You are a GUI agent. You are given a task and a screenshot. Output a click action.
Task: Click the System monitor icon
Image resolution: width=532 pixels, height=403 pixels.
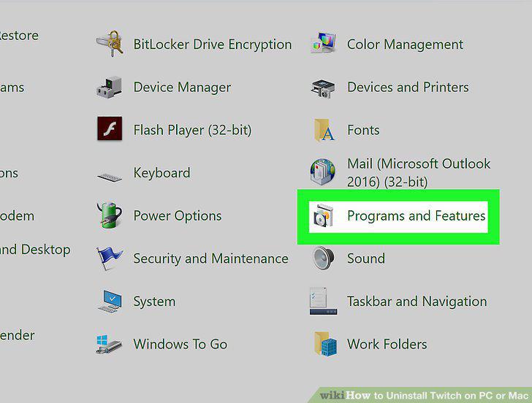point(110,302)
